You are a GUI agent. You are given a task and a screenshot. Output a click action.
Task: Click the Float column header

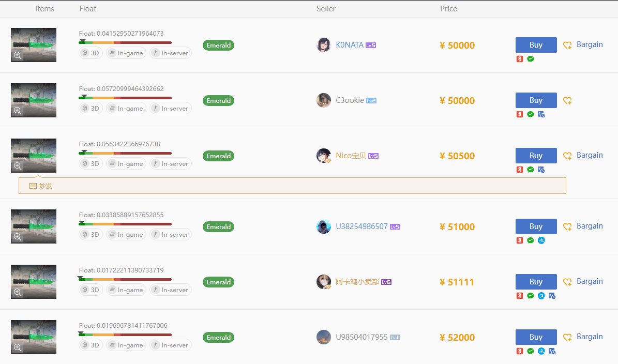pyautogui.click(x=87, y=9)
